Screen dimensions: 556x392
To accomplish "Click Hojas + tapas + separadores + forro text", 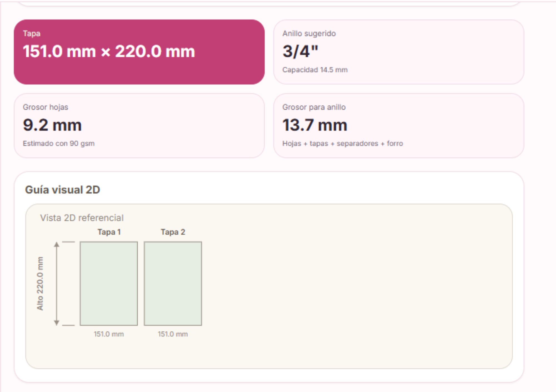I will [342, 143].
